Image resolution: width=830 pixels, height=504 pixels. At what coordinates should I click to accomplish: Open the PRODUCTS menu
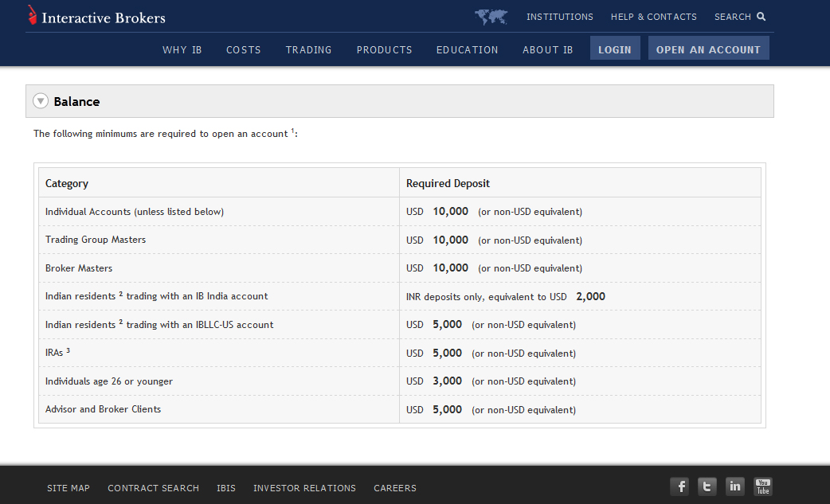pyautogui.click(x=384, y=49)
